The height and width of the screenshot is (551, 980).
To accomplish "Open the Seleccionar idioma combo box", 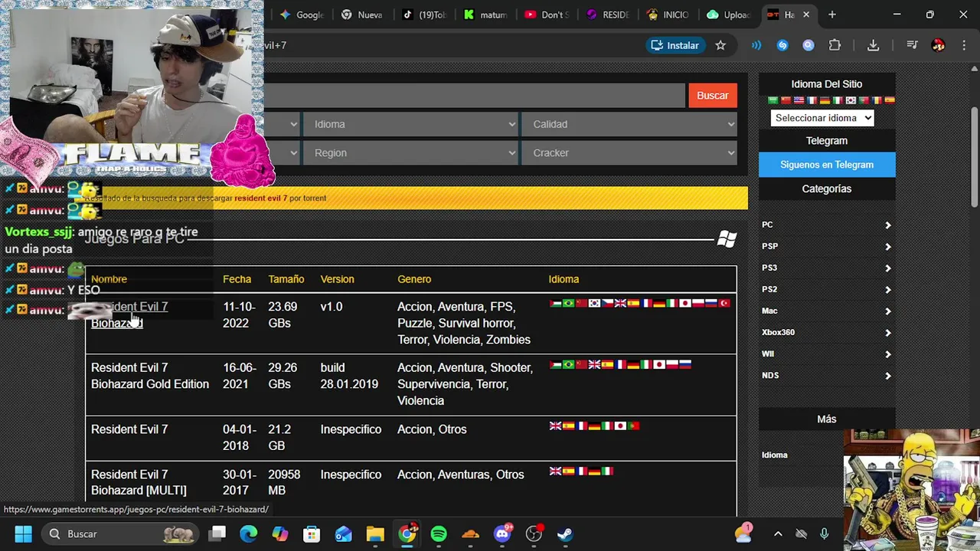I will click(822, 118).
